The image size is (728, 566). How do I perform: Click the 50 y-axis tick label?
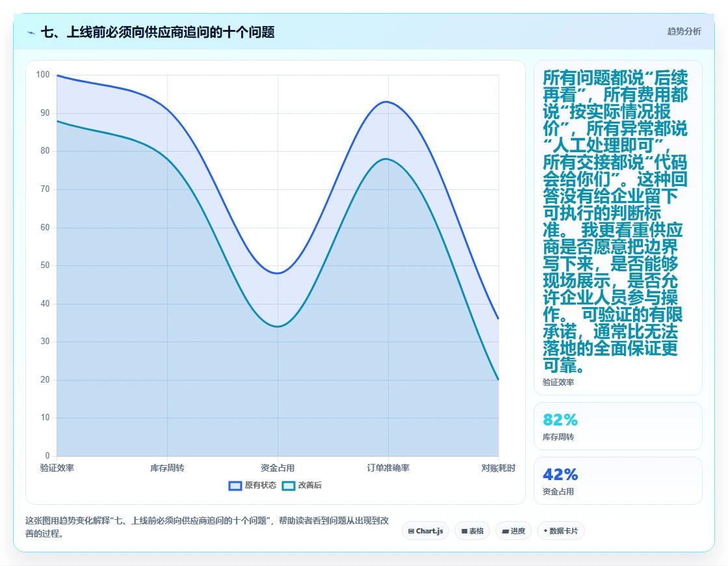coord(45,265)
